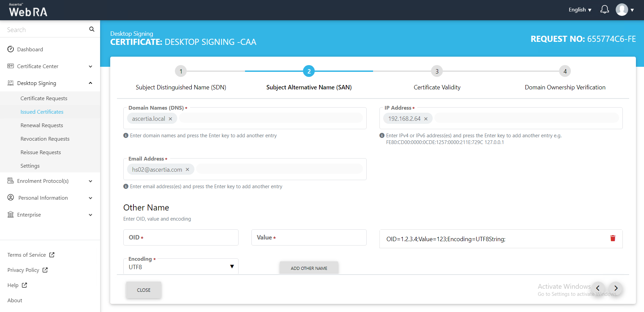This screenshot has height=312, width=644.
Task: Change language from English dropdown
Action: pos(580,10)
